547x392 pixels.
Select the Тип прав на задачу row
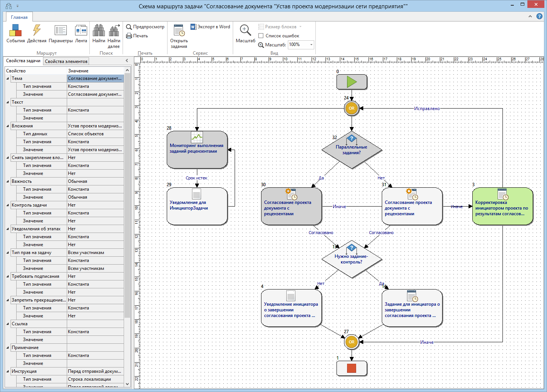[64, 253]
